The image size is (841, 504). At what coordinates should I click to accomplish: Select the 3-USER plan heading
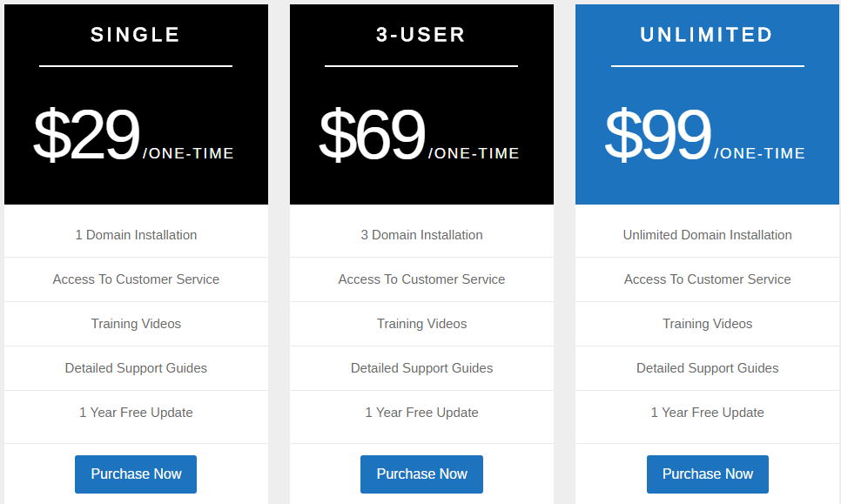click(x=421, y=35)
